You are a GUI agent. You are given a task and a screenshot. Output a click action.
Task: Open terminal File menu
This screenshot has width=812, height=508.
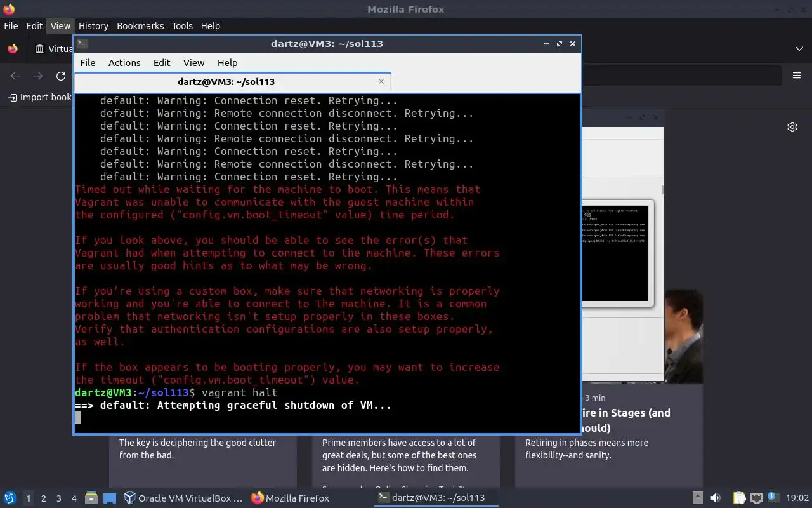pyautogui.click(x=88, y=62)
